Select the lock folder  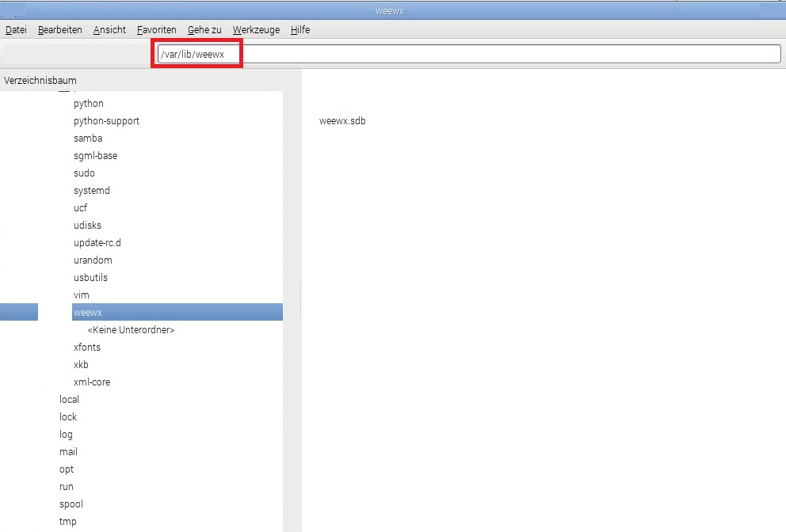tap(67, 416)
